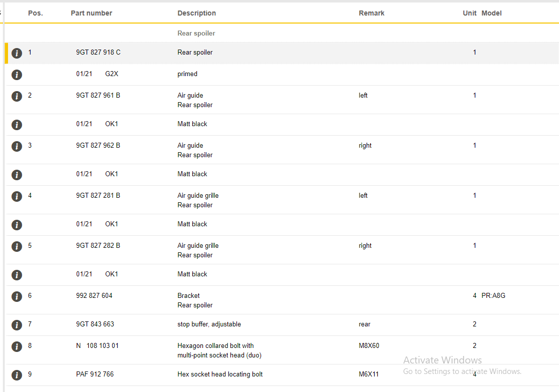Click info icon for left Air guide
This screenshot has height=392, width=559.
(x=17, y=96)
